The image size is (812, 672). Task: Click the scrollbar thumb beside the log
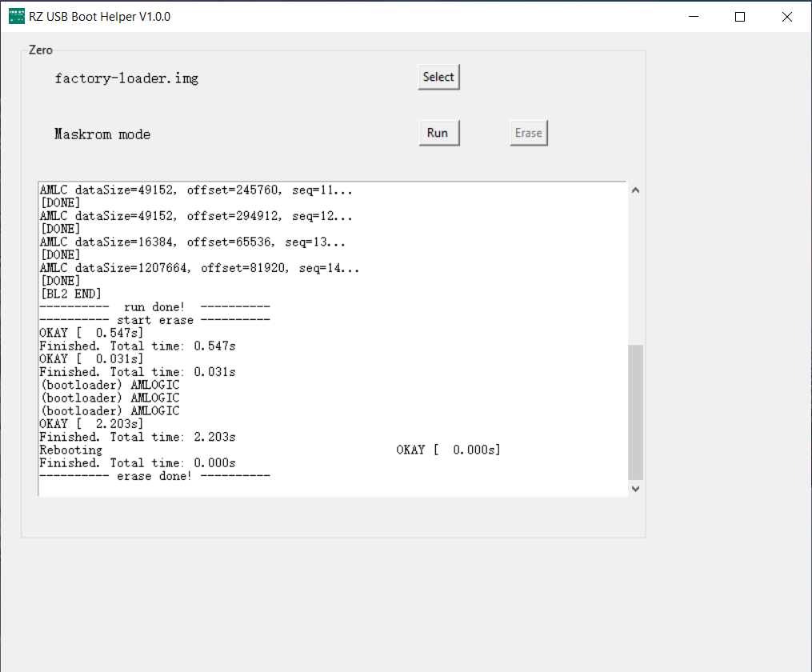pos(634,408)
